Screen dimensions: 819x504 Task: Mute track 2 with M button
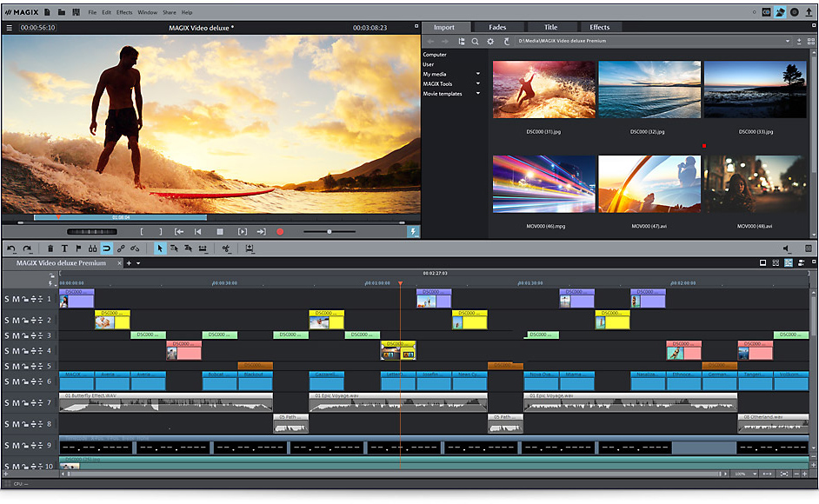(16, 320)
